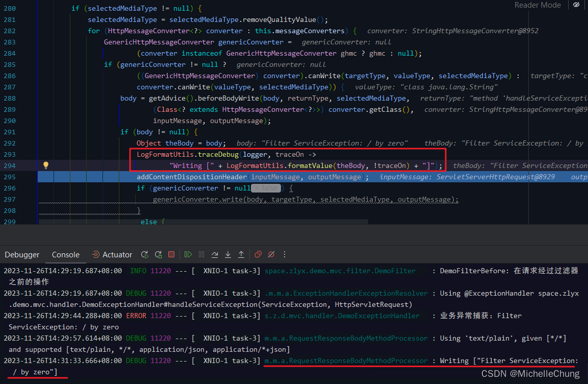Viewport: 588px width, 384px height.
Task: Click 'valueType: "class java.lang.String"' hint
Action: tap(426, 87)
